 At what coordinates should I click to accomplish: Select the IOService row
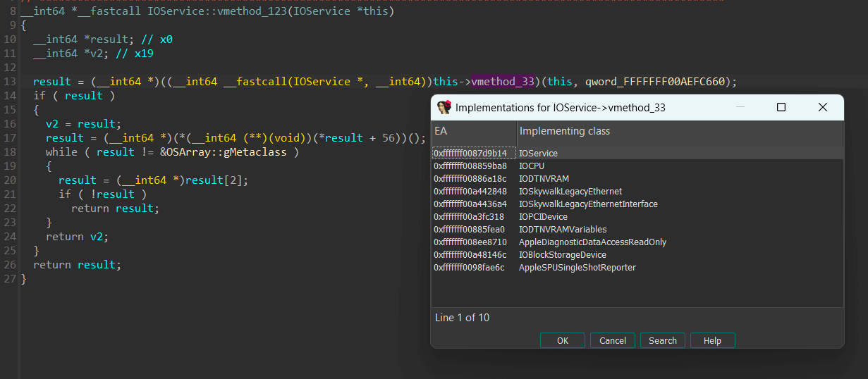tap(637, 153)
